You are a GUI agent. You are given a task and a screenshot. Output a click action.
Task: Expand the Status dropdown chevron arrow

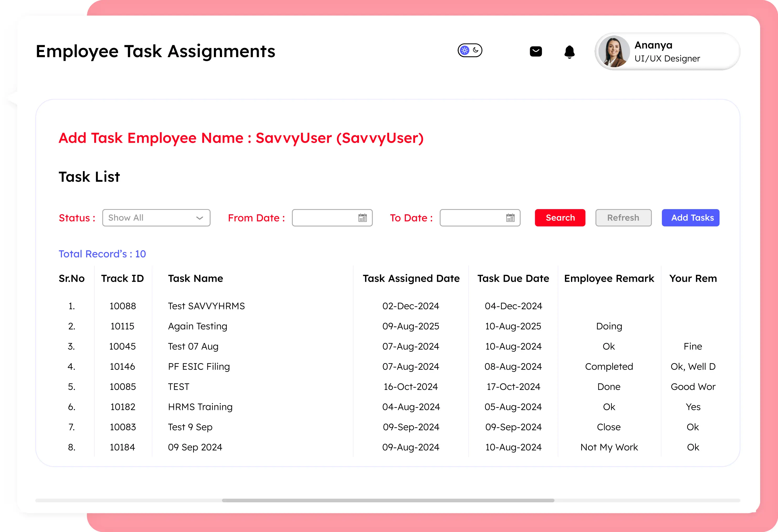point(199,218)
